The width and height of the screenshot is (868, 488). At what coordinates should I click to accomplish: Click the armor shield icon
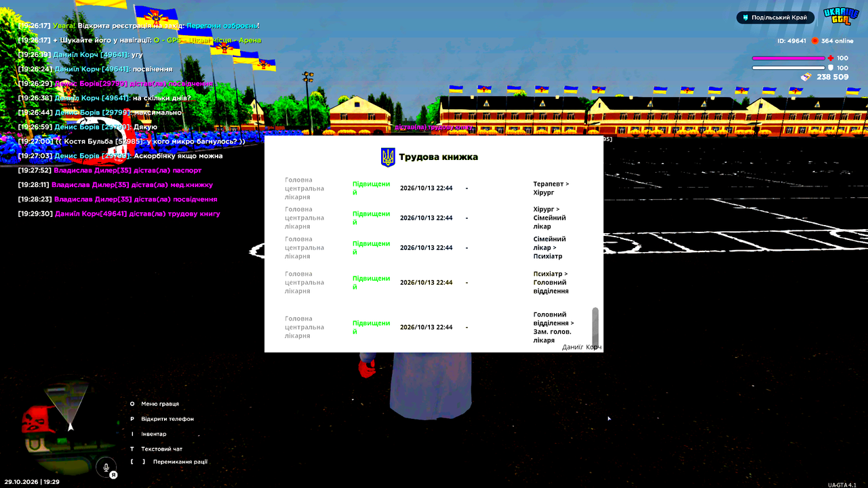click(x=831, y=68)
